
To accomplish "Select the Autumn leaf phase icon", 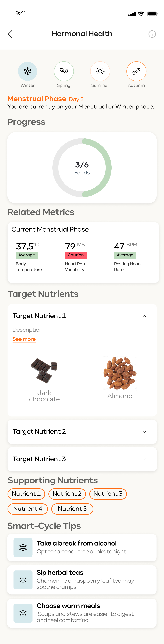I will tap(136, 71).
